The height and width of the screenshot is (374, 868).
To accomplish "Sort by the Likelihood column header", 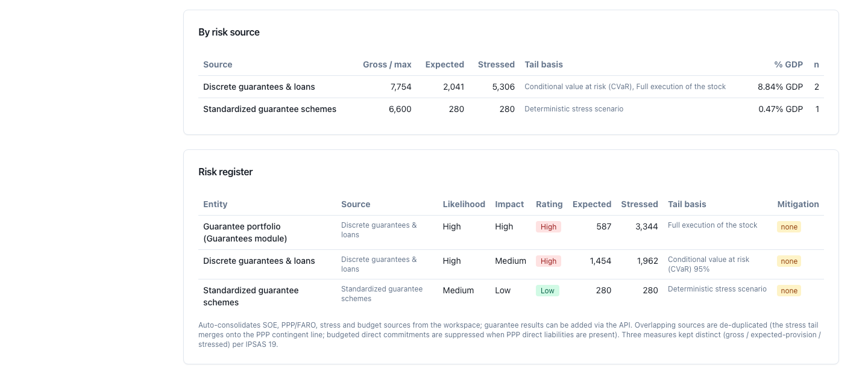I will point(464,204).
